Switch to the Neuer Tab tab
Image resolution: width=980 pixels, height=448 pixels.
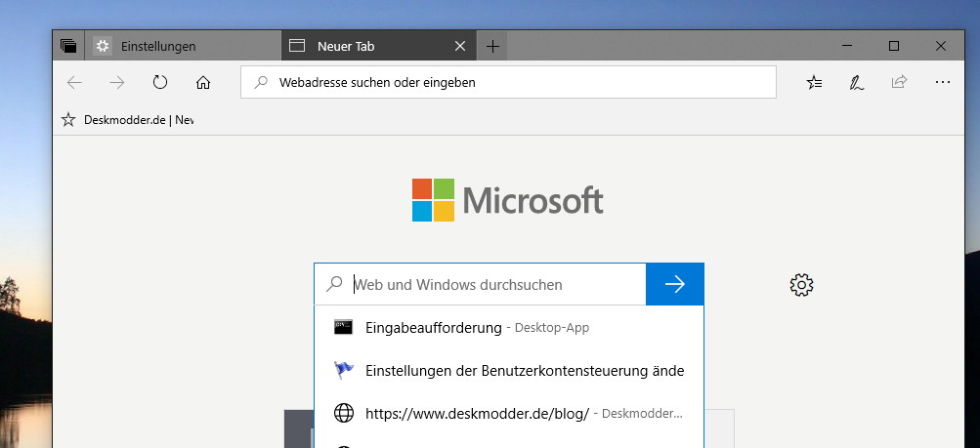(x=379, y=46)
